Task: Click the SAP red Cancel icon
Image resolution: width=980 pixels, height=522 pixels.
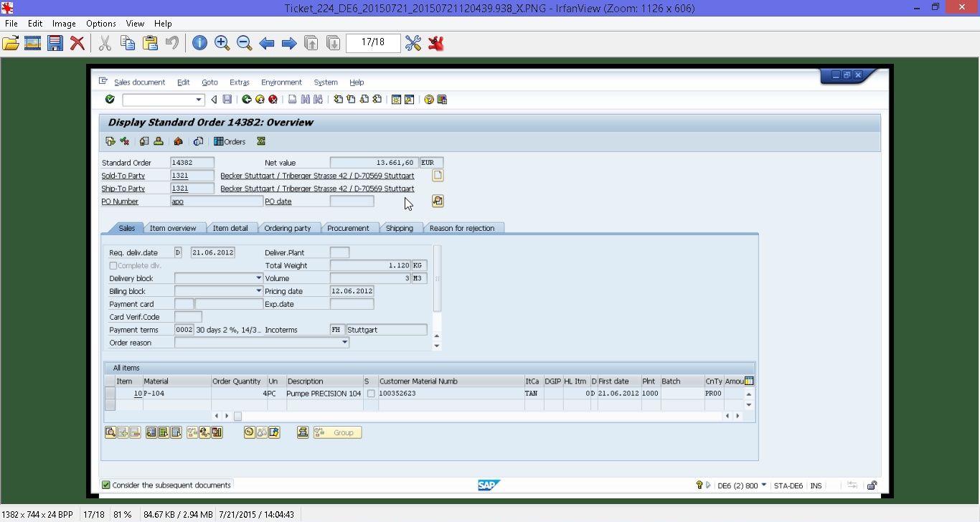Action: pos(273,100)
